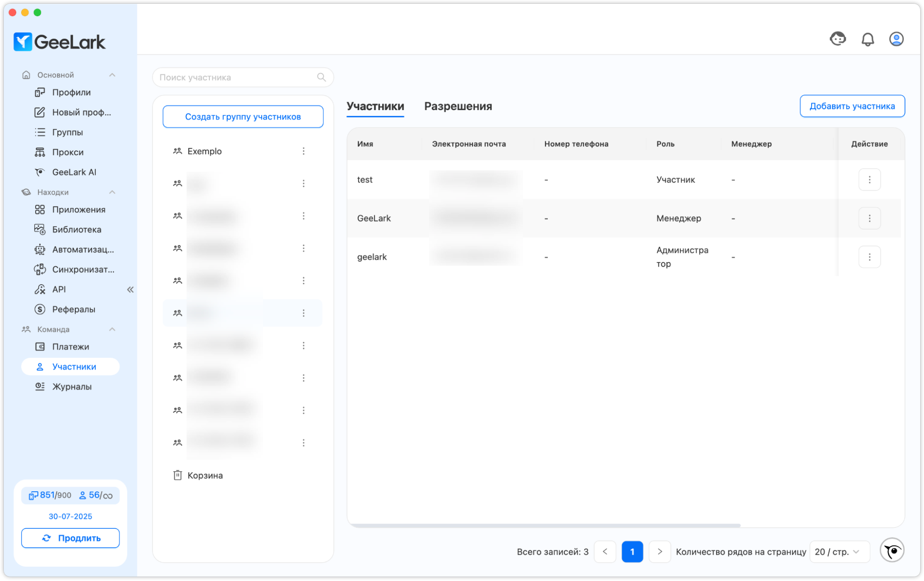Open Прокси in the sidebar
This screenshot has width=924, height=581.
pos(67,152)
